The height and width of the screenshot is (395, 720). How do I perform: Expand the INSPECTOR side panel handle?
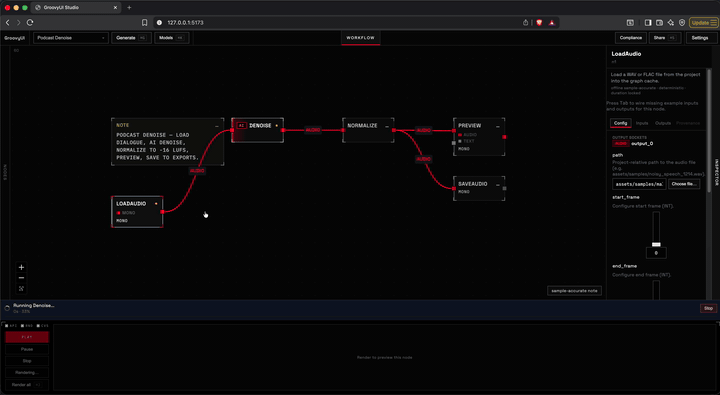coord(716,172)
